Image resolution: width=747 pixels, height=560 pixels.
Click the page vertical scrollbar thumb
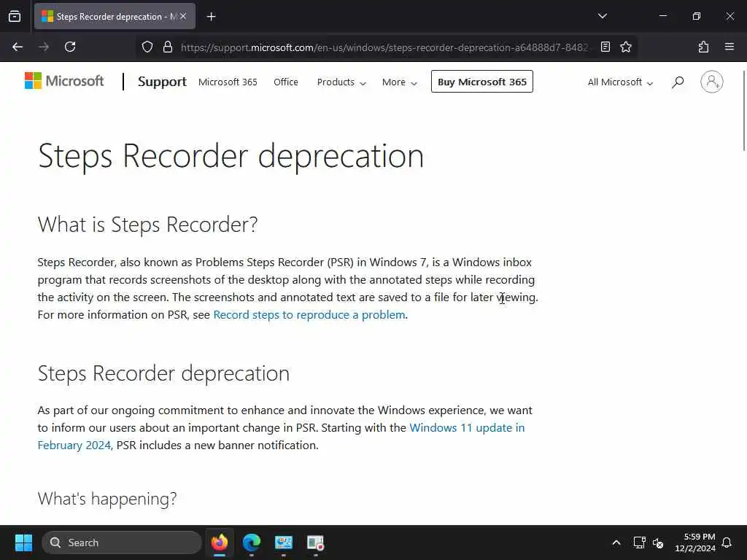743,111
